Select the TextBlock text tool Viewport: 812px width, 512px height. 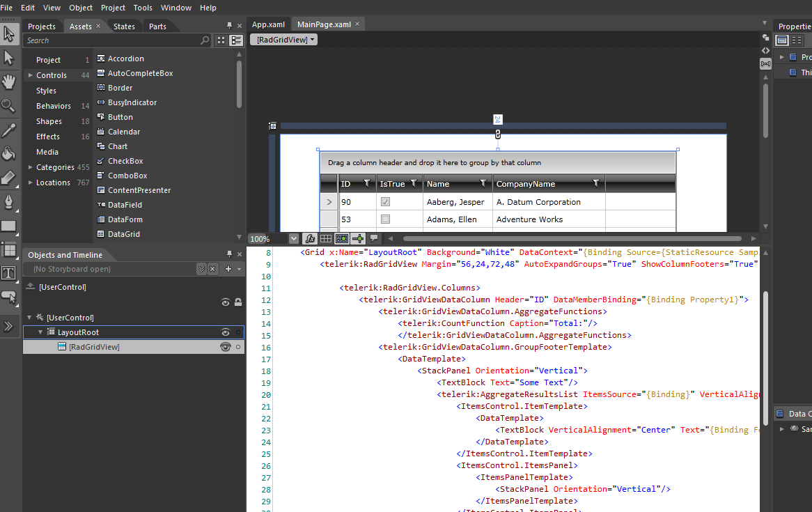[x=9, y=273]
